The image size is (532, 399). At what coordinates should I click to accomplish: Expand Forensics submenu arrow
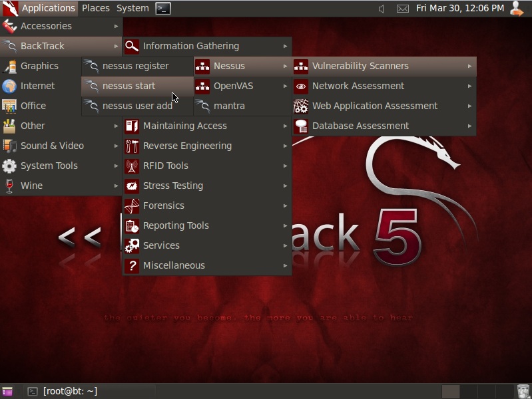point(286,205)
